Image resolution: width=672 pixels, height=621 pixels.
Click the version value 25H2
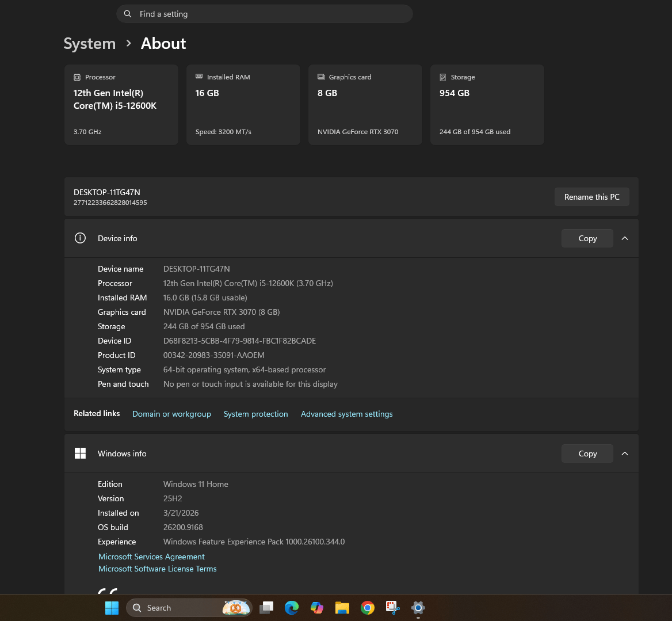coord(173,498)
